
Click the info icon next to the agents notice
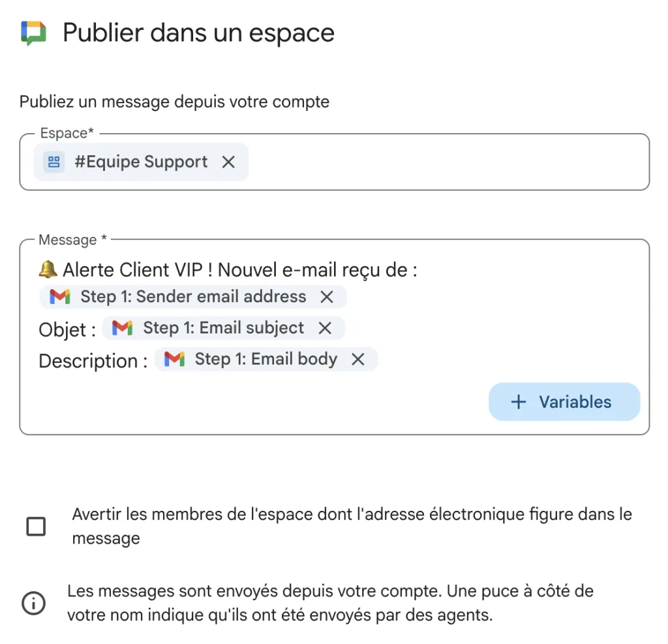point(33,604)
